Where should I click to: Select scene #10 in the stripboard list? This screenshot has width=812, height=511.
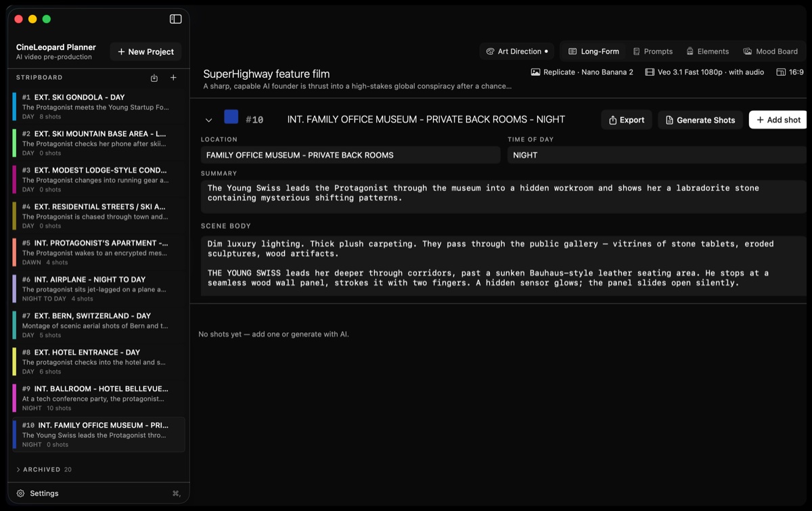(x=98, y=435)
